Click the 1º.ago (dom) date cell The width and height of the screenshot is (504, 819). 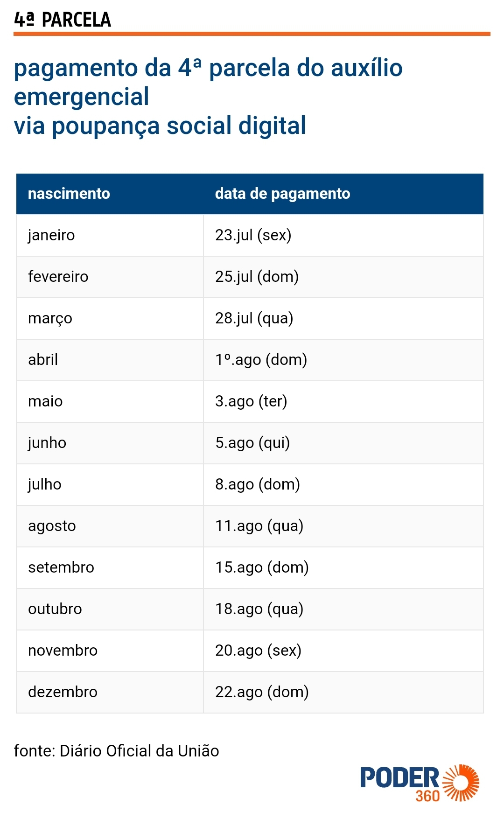(x=343, y=360)
